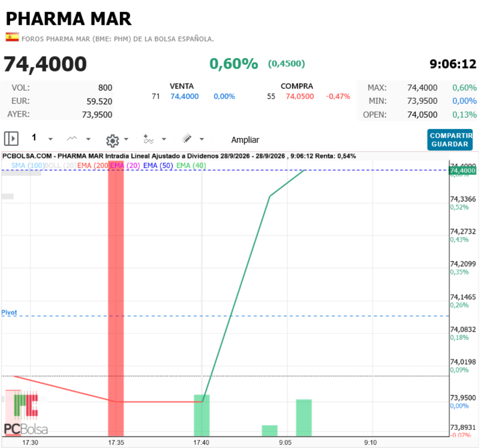Click the Ampliar link
The width and height of the screenshot is (480, 448).
pyautogui.click(x=245, y=140)
